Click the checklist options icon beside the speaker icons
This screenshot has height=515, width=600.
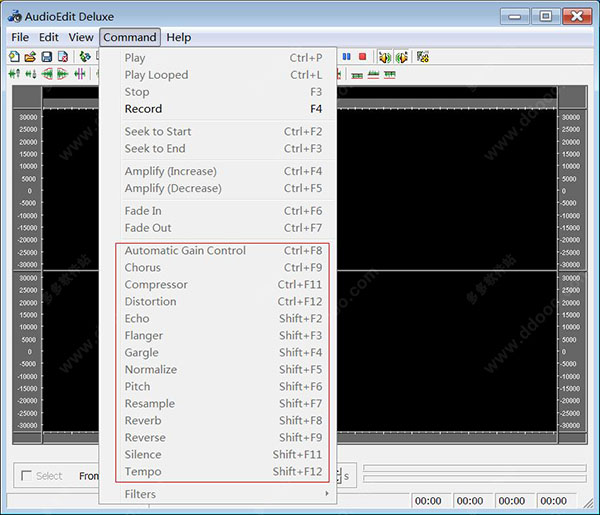point(423,57)
